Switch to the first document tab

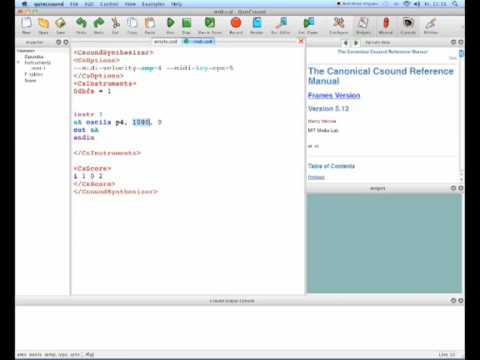[166, 41]
